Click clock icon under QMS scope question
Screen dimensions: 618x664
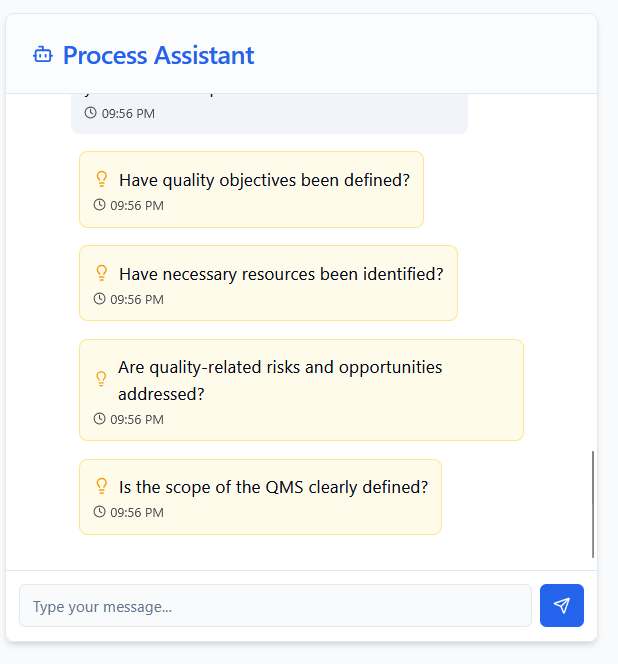click(x=99, y=512)
